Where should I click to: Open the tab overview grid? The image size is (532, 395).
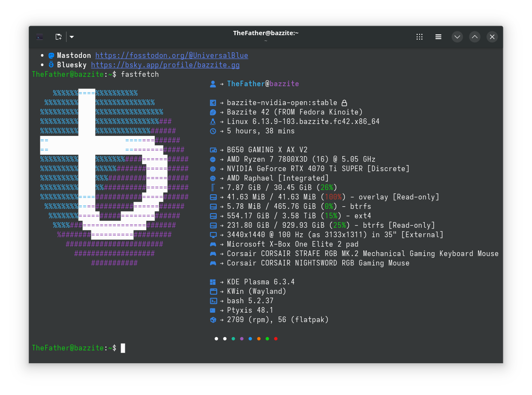pos(419,37)
